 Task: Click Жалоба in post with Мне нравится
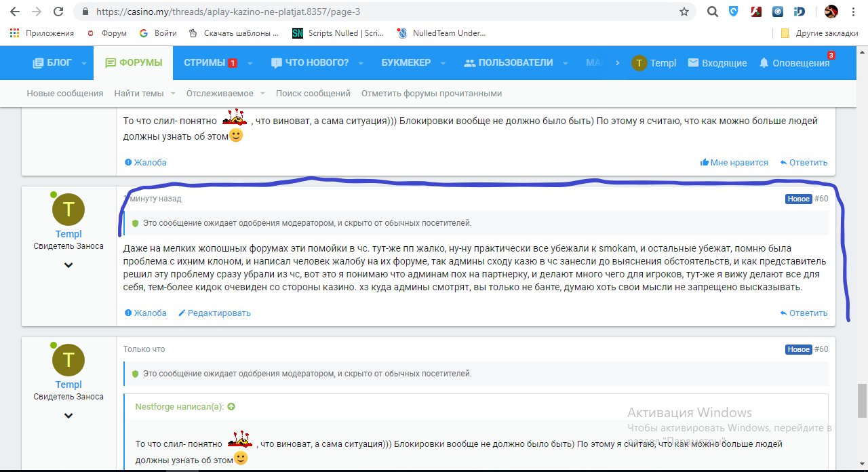coord(146,163)
